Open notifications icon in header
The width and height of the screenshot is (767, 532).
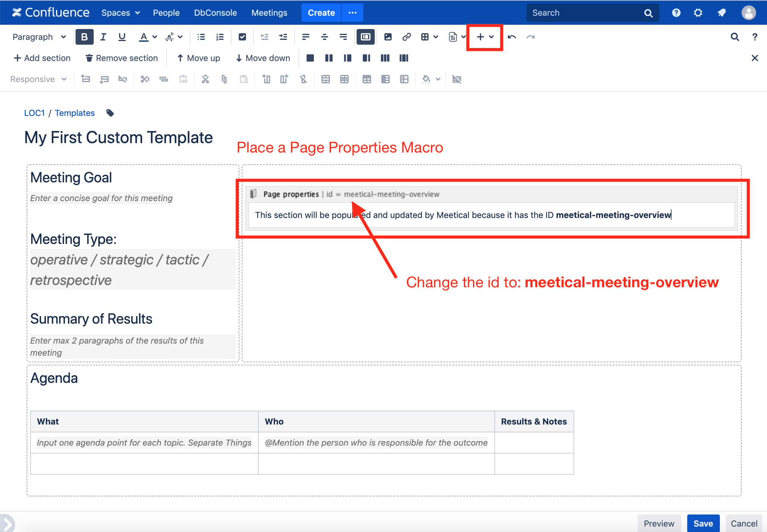click(721, 13)
